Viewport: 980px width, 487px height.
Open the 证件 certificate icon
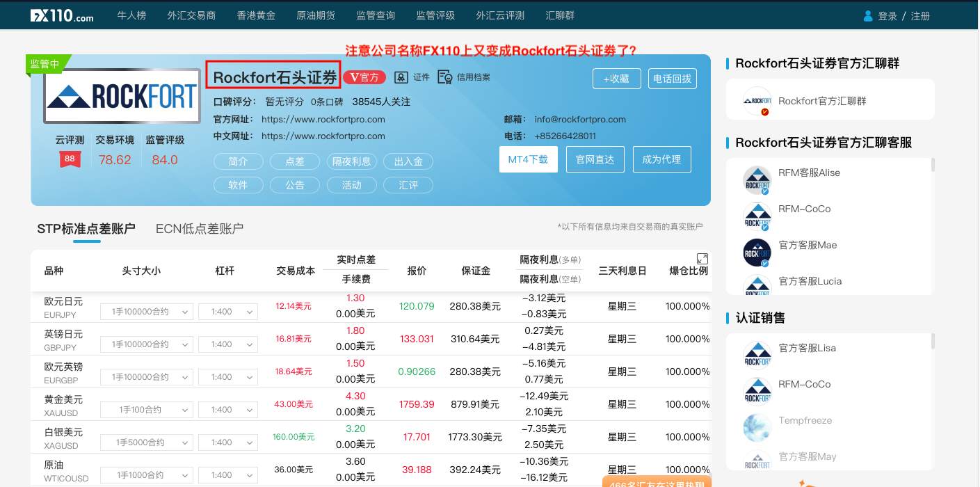coord(401,77)
